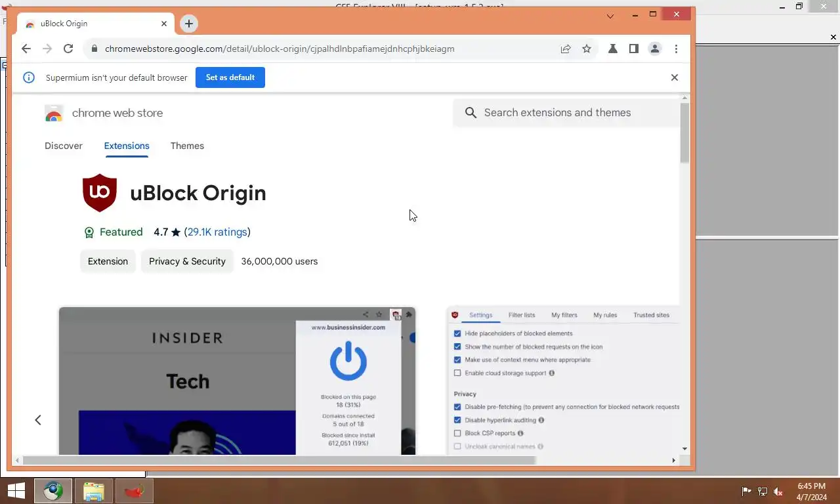Open the three-dot browser menu
The image size is (840, 504).
pos(676,49)
